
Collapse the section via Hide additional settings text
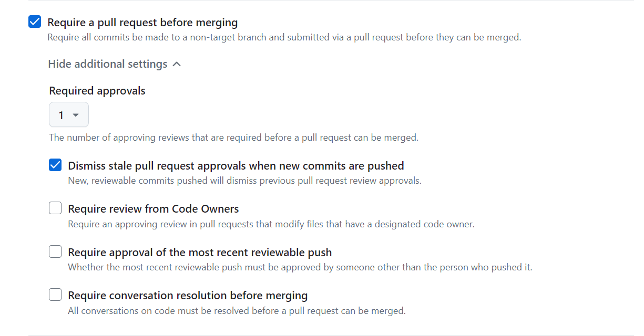pyautogui.click(x=108, y=64)
